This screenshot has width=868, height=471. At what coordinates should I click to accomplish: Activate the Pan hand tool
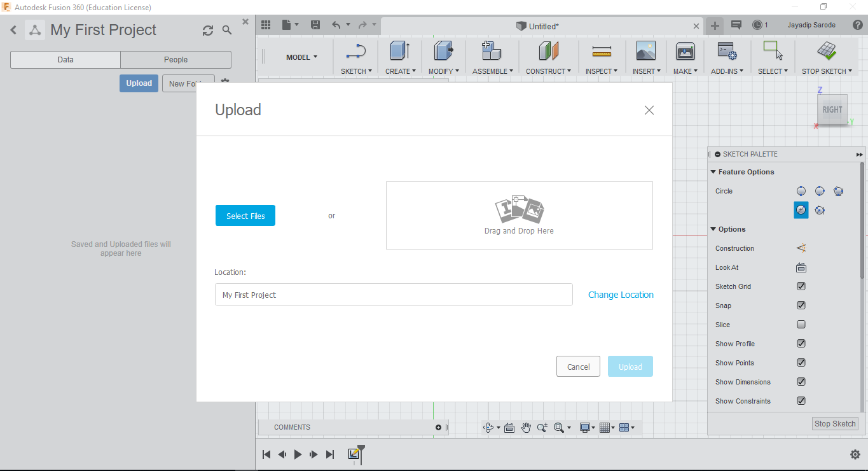[x=526, y=428]
